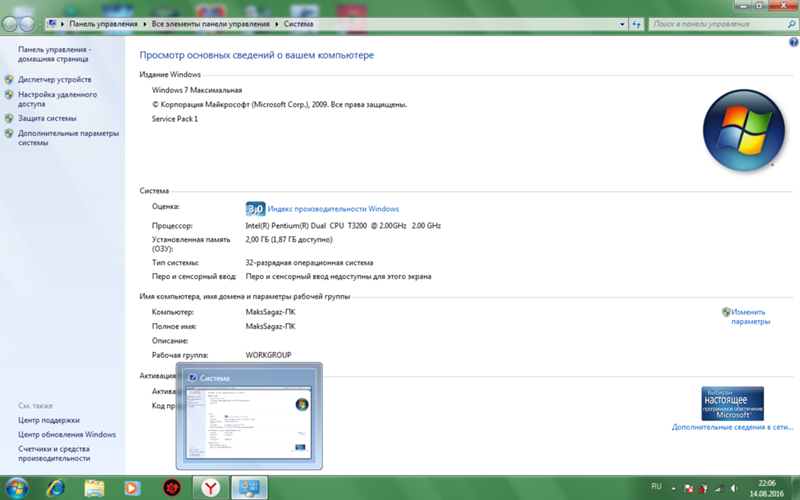This screenshot has height=500, width=800.
Task: Click the Forward navigation arrow button
Action: click(x=27, y=23)
